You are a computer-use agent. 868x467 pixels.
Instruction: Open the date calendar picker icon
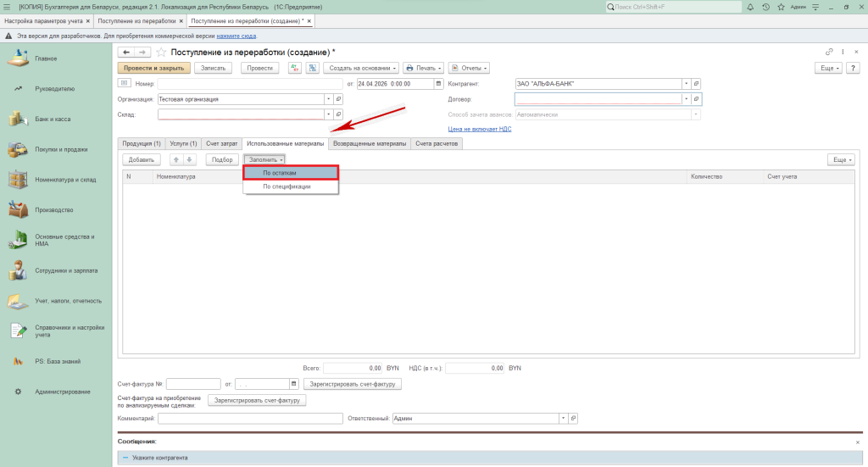click(x=438, y=84)
